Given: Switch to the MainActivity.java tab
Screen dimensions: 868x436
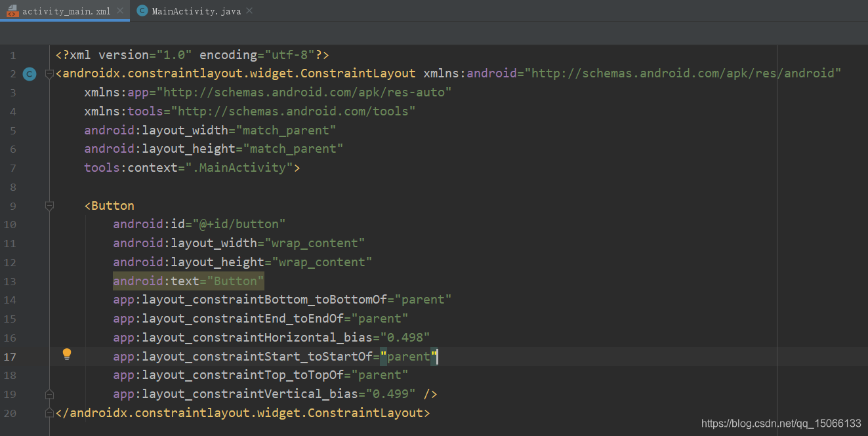Looking at the screenshot, I should [x=196, y=11].
